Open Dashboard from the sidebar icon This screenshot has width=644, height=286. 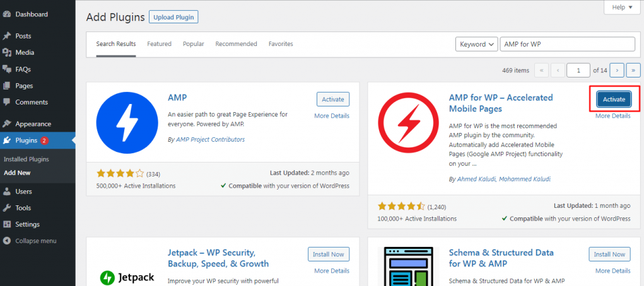(6, 14)
